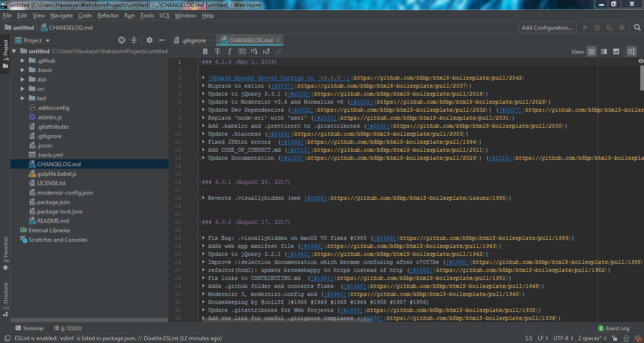Click the Stop square icon

tap(622, 28)
